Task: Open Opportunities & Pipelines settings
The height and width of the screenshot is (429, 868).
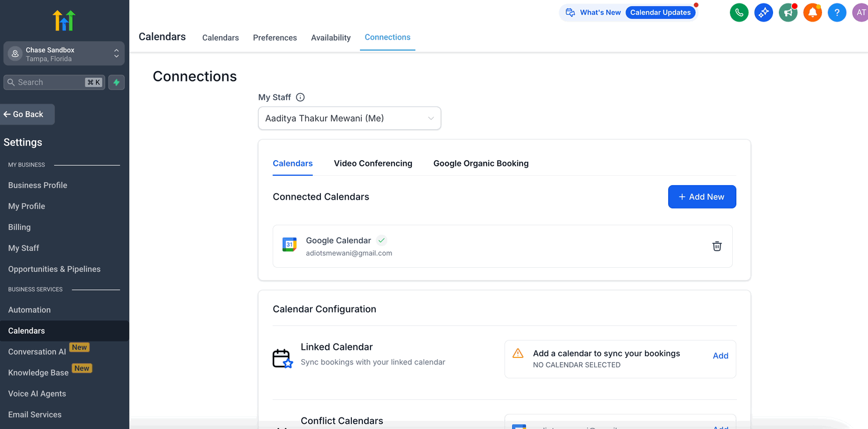Action: coord(54,269)
